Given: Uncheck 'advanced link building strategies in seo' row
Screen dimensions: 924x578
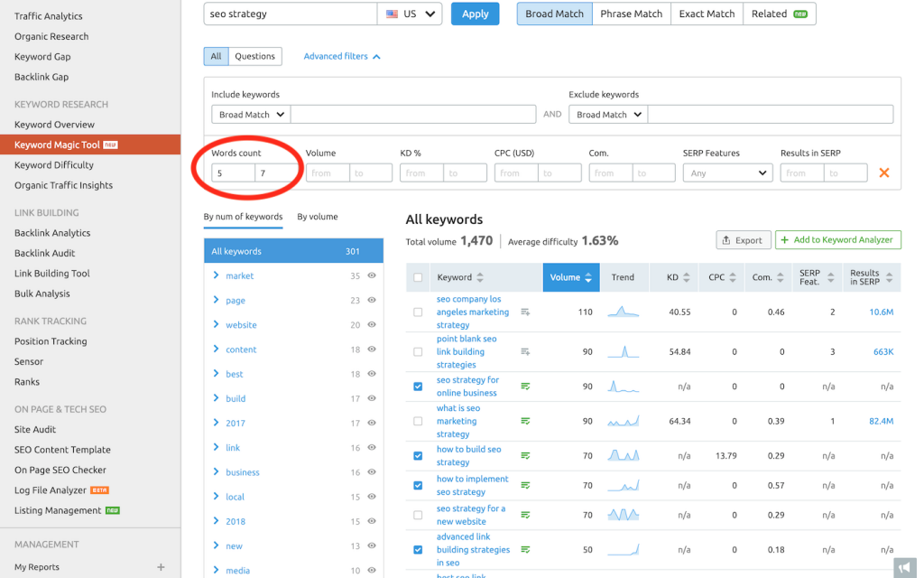Looking at the screenshot, I should tap(418, 550).
